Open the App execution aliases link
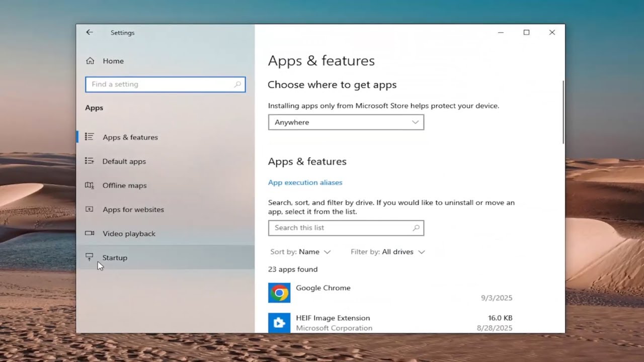644x362 pixels. tap(305, 183)
